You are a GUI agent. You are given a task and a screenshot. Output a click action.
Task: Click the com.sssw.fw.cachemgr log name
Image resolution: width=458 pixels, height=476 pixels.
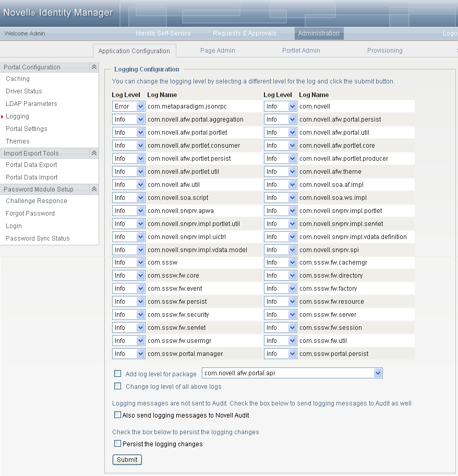pyautogui.click(x=333, y=263)
